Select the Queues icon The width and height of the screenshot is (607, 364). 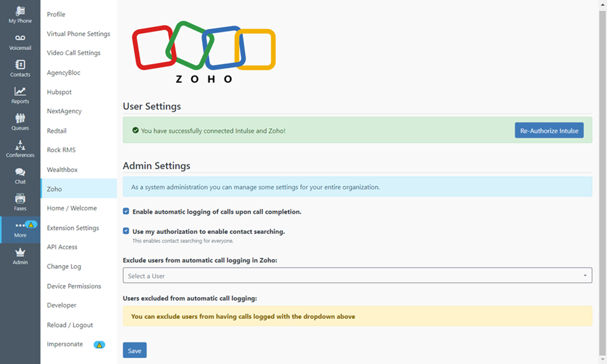click(x=20, y=117)
